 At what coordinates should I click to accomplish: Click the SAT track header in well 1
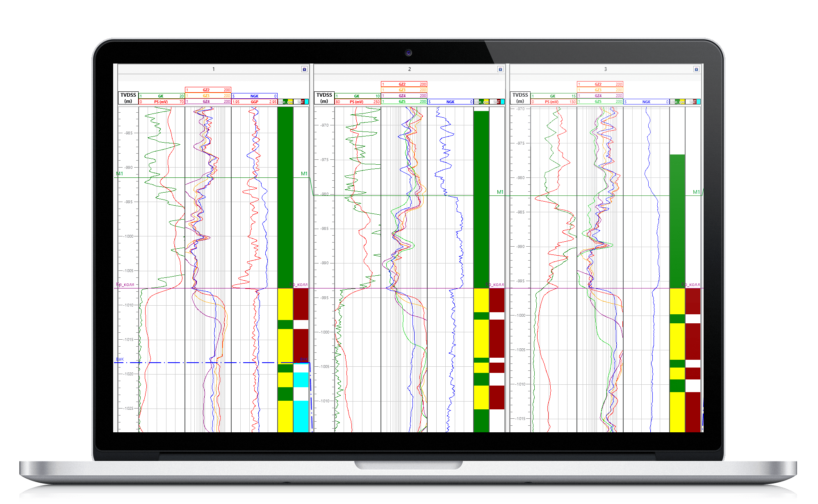pyautogui.click(x=301, y=102)
